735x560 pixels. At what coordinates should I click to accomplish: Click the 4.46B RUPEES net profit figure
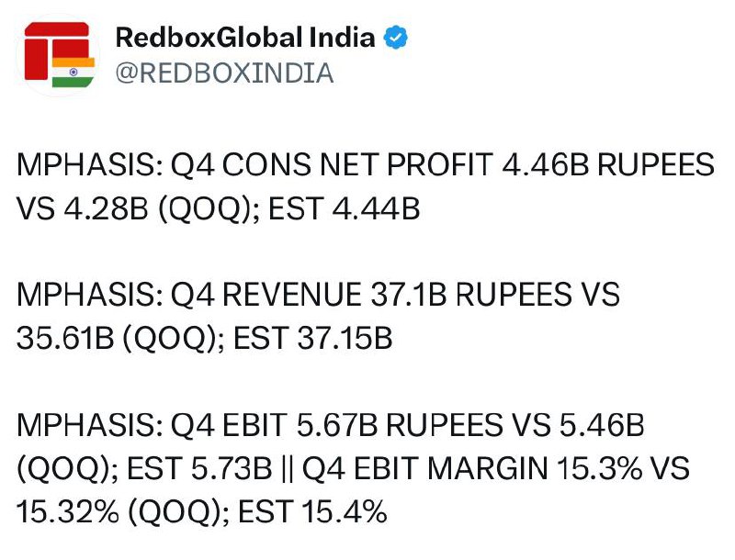(608, 165)
